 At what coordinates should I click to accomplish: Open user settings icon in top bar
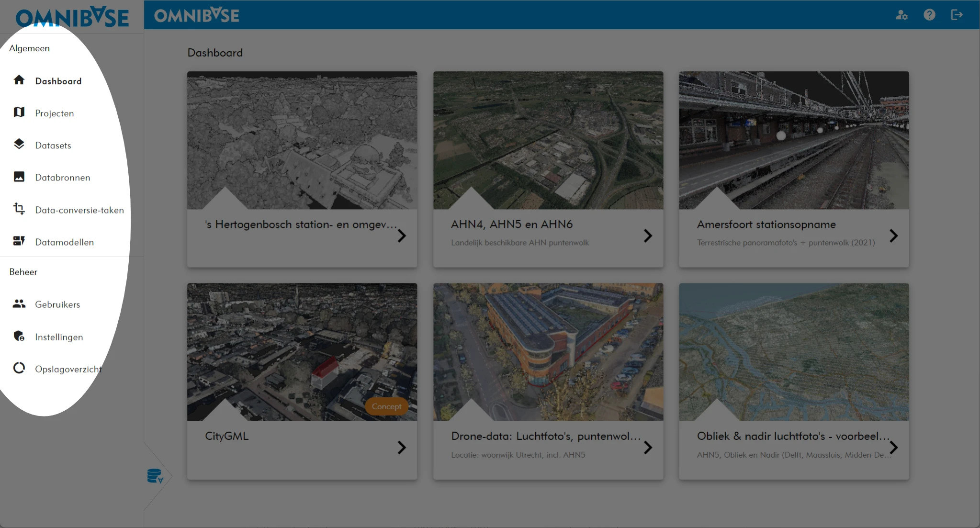click(901, 15)
